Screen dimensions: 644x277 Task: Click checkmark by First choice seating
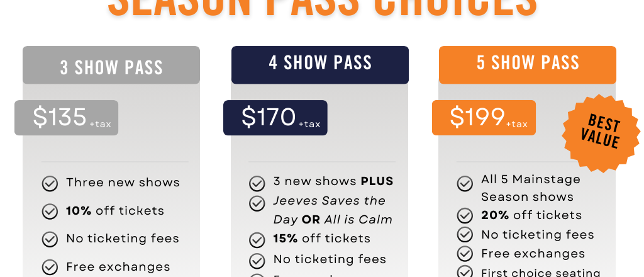tap(465, 272)
